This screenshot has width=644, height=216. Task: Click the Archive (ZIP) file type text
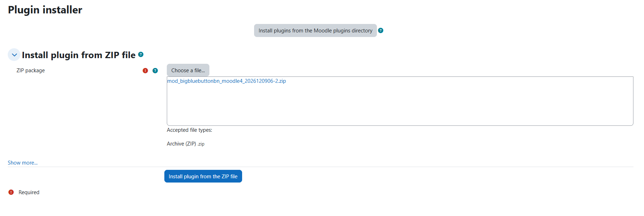(181, 144)
